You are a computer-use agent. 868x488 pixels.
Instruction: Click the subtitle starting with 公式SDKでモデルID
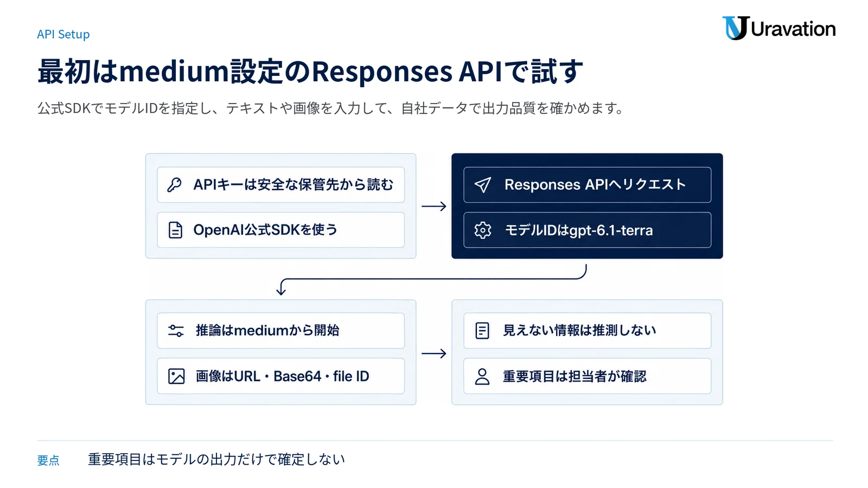(330, 108)
